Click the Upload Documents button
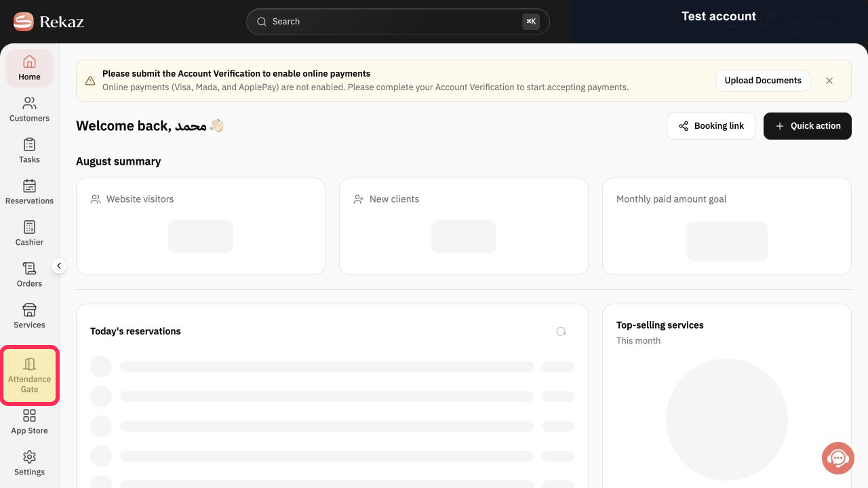 (763, 80)
